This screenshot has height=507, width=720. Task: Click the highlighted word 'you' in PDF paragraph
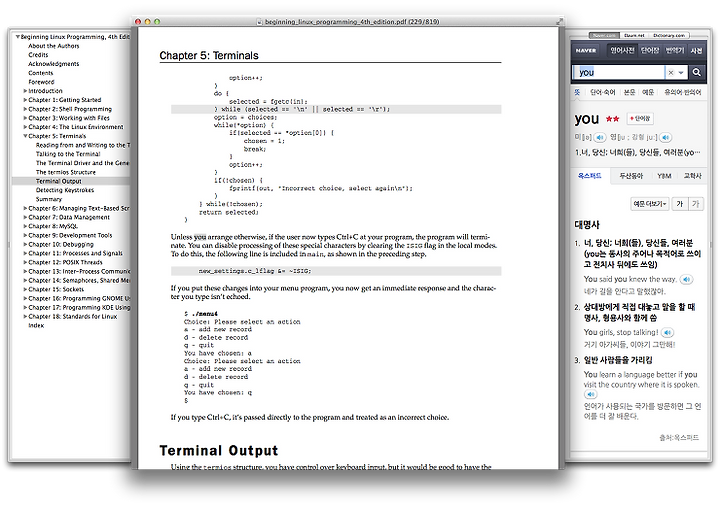200,237
